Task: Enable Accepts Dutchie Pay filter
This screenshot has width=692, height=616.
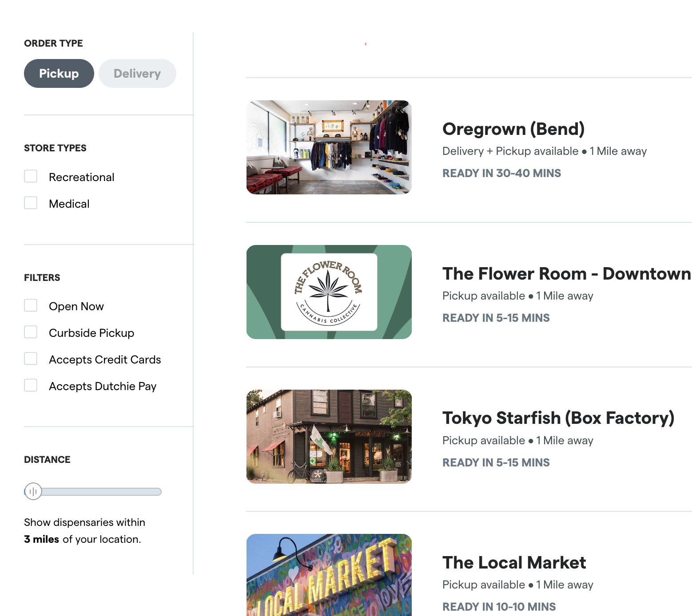Action: point(31,386)
